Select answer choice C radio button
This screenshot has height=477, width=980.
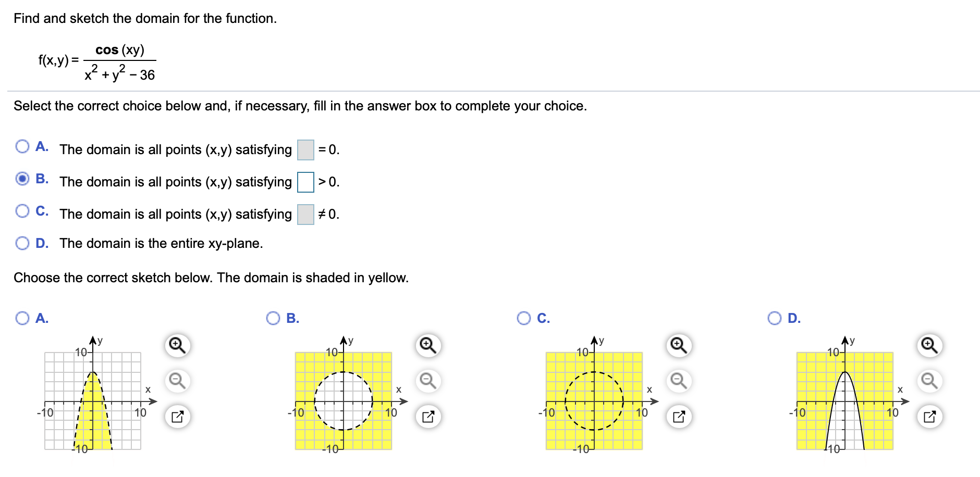(22, 211)
